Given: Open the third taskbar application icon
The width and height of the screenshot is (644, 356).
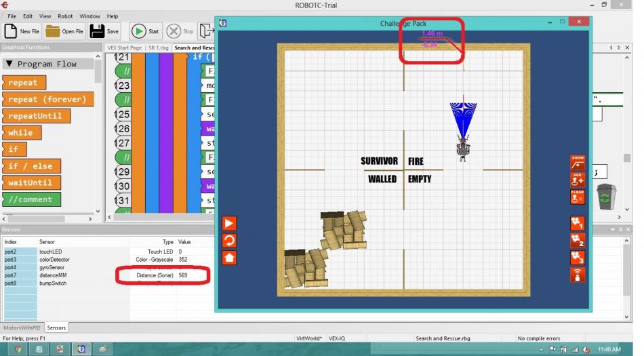Looking at the screenshot, I should [x=60, y=349].
